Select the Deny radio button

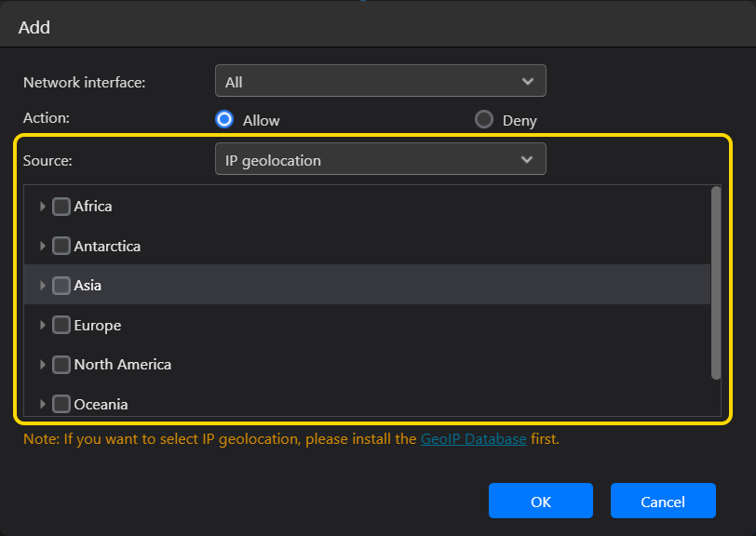[483, 119]
